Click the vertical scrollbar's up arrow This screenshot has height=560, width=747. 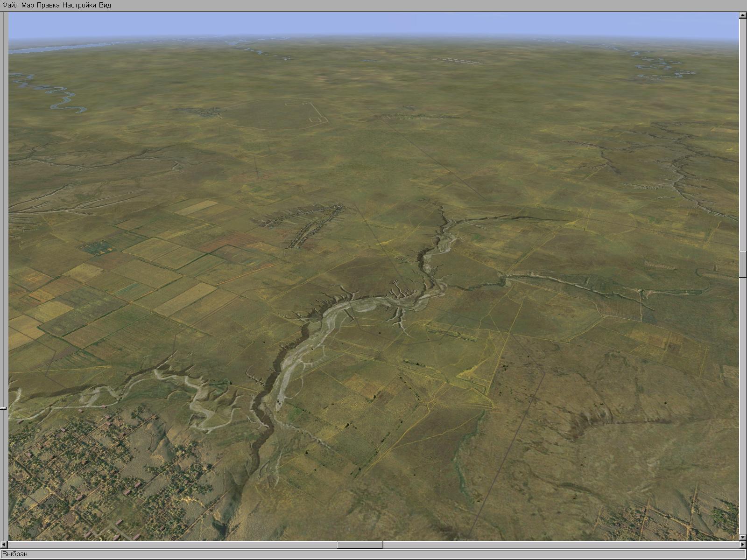(x=743, y=15)
